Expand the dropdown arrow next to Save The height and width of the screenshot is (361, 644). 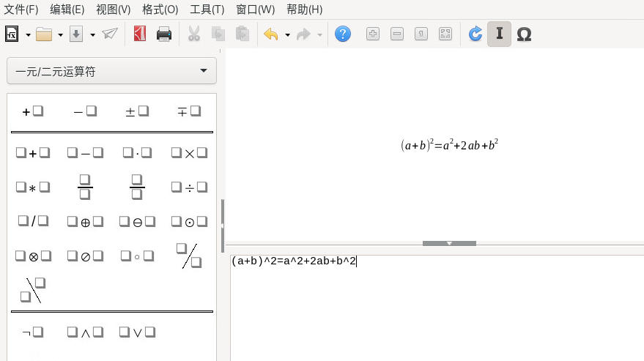coord(92,34)
